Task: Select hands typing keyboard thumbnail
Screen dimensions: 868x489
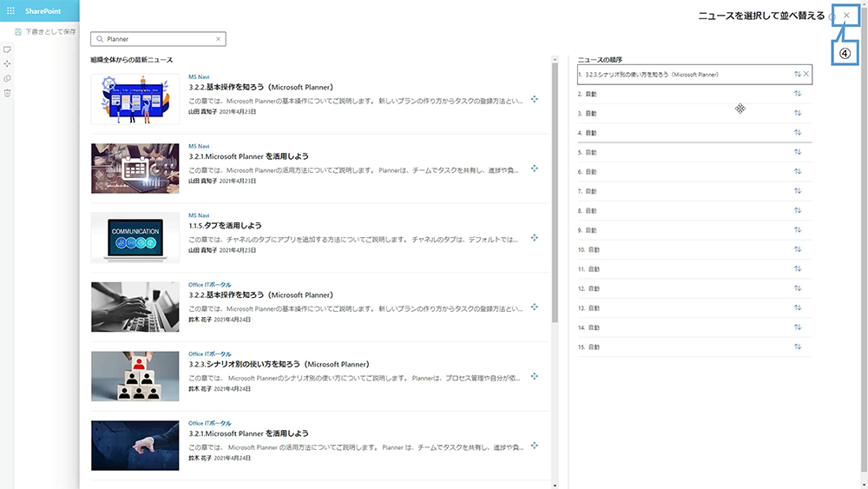Action: click(135, 307)
